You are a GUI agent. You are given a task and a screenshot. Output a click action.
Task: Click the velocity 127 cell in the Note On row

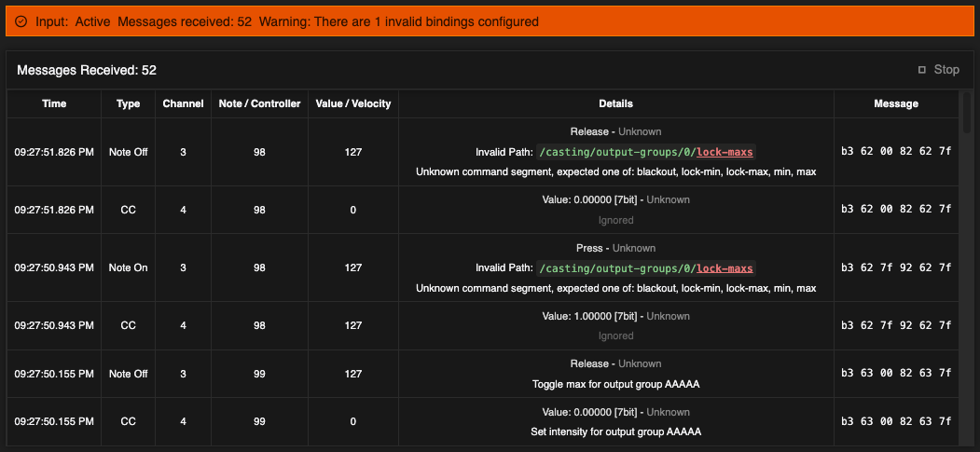pyautogui.click(x=353, y=267)
